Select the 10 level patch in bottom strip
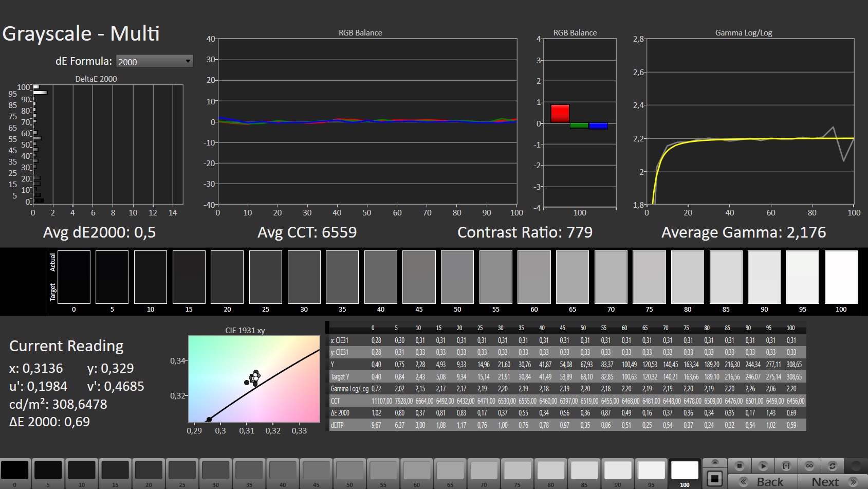This screenshot has width=868, height=489. 82,473
